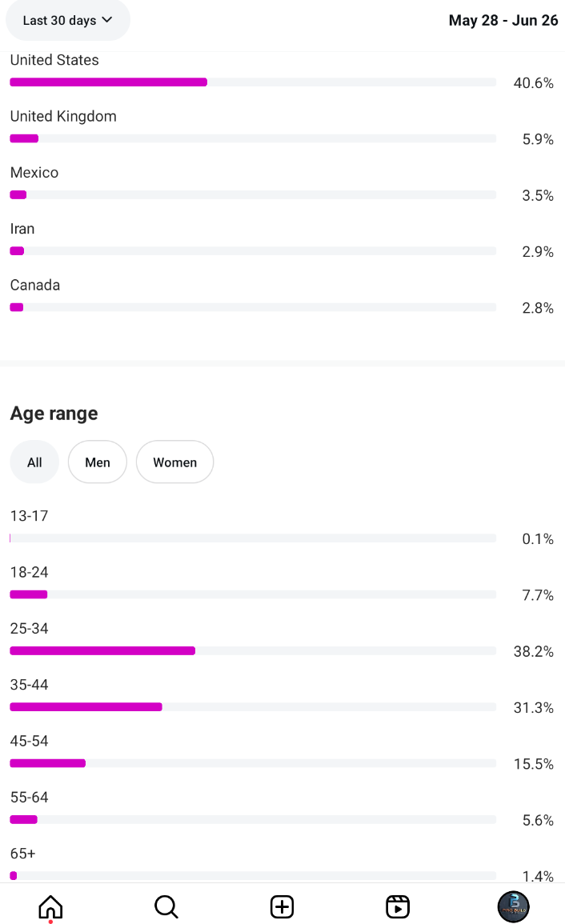Image resolution: width=565 pixels, height=924 pixels.
Task: Filter age range by Men
Action: click(98, 462)
